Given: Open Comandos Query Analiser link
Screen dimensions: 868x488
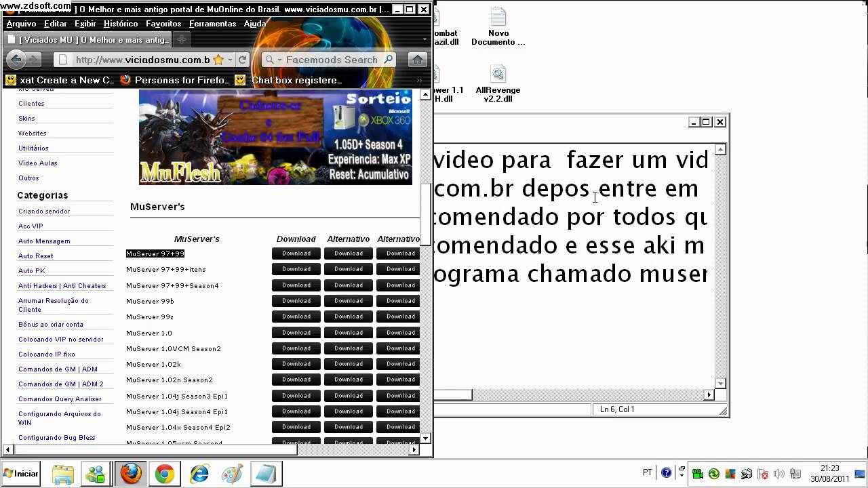Looking at the screenshot, I should 60,399.
